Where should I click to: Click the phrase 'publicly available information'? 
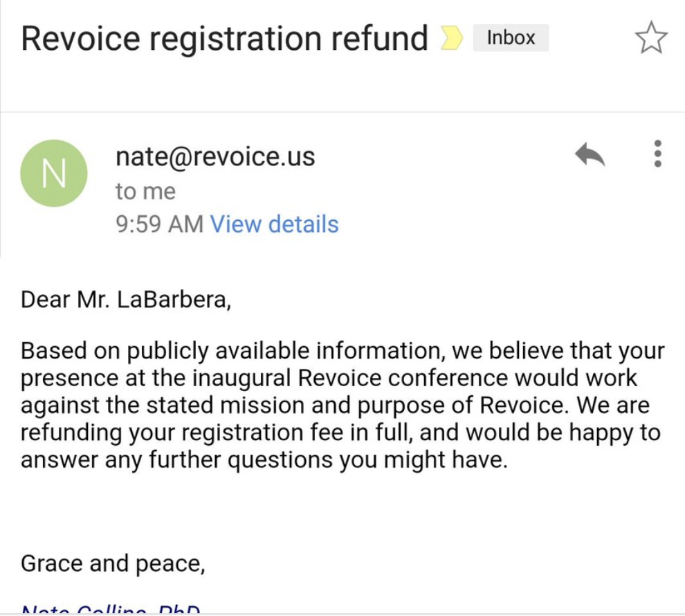pyautogui.click(x=286, y=351)
